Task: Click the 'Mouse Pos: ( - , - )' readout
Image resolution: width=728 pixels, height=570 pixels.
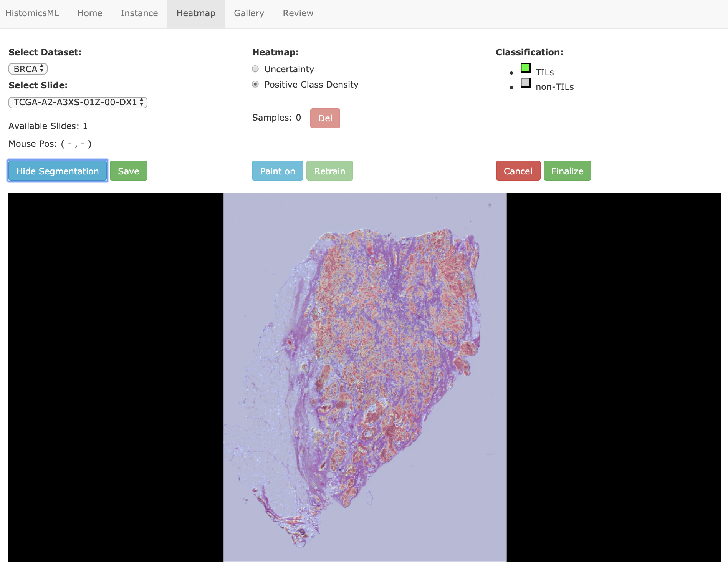Action: click(x=50, y=144)
